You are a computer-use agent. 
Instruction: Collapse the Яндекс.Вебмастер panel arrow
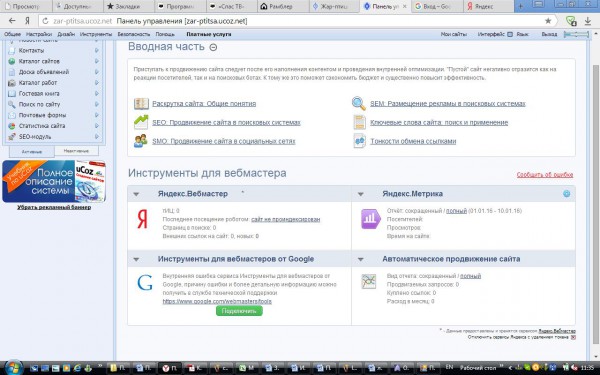[x=136, y=194]
